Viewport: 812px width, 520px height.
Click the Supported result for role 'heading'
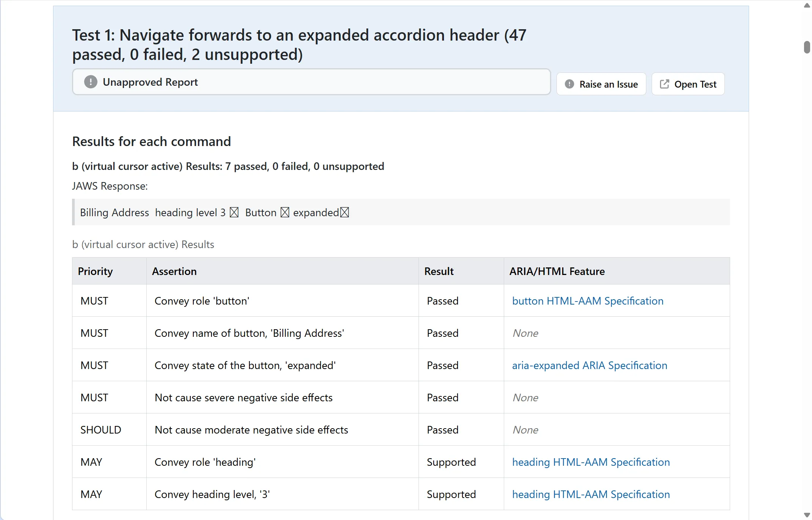(461, 462)
